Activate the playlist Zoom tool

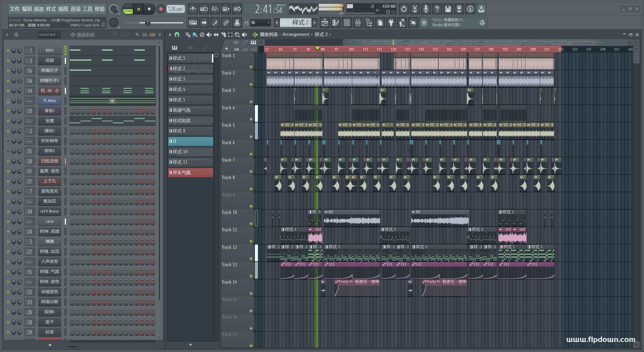click(x=237, y=34)
